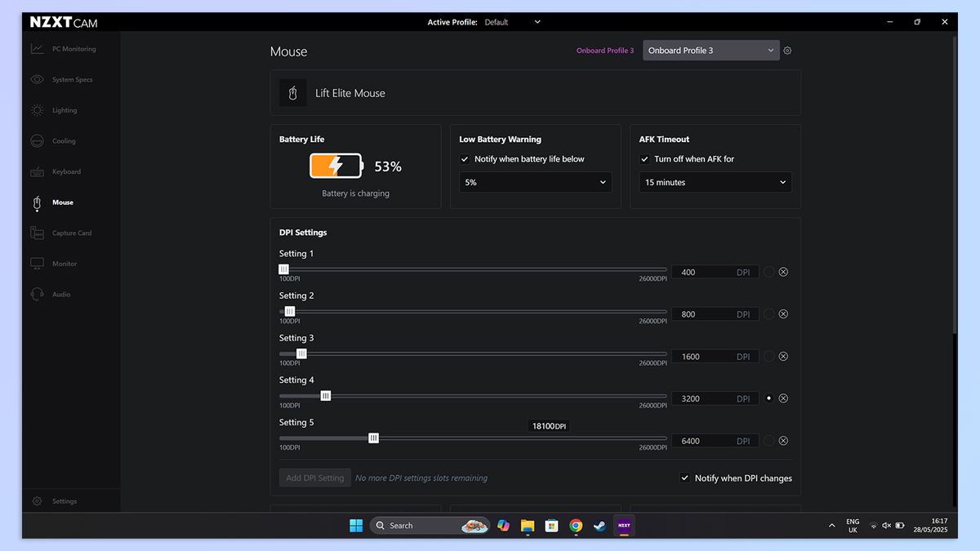Viewport: 980px width, 551px height.
Task: Select the Setting 4 active radio button
Action: 768,398
